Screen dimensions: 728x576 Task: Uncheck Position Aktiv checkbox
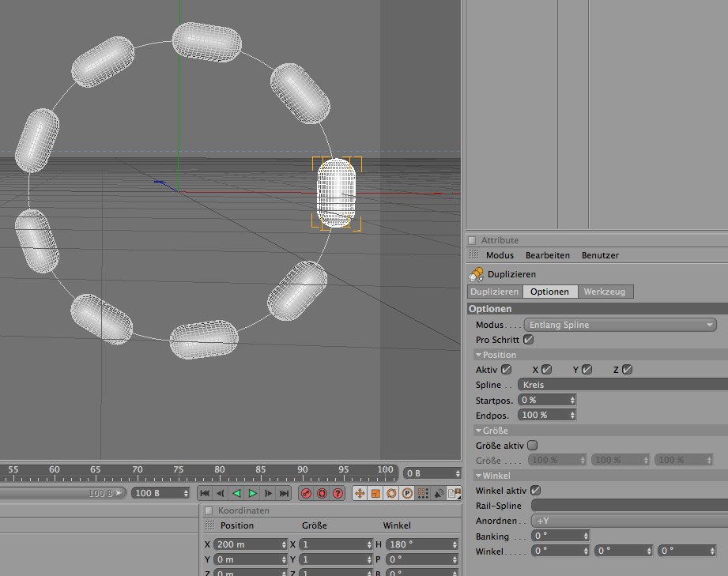507,370
